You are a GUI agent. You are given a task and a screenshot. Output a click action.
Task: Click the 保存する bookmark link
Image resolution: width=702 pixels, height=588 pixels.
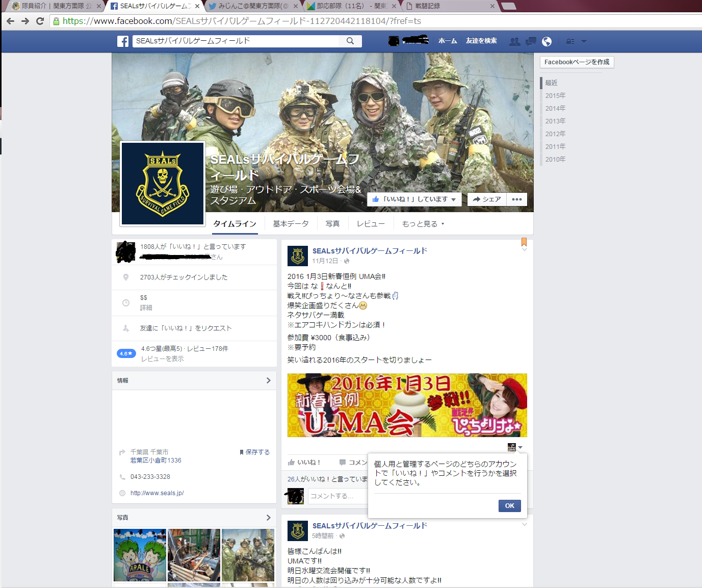(x=254, y=452)
